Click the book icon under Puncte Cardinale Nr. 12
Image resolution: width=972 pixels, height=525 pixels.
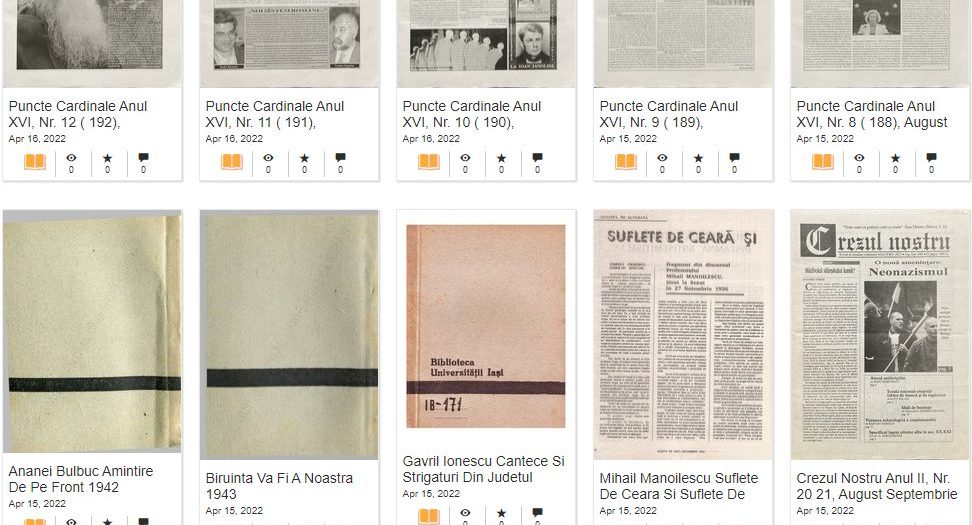(35, 162)
